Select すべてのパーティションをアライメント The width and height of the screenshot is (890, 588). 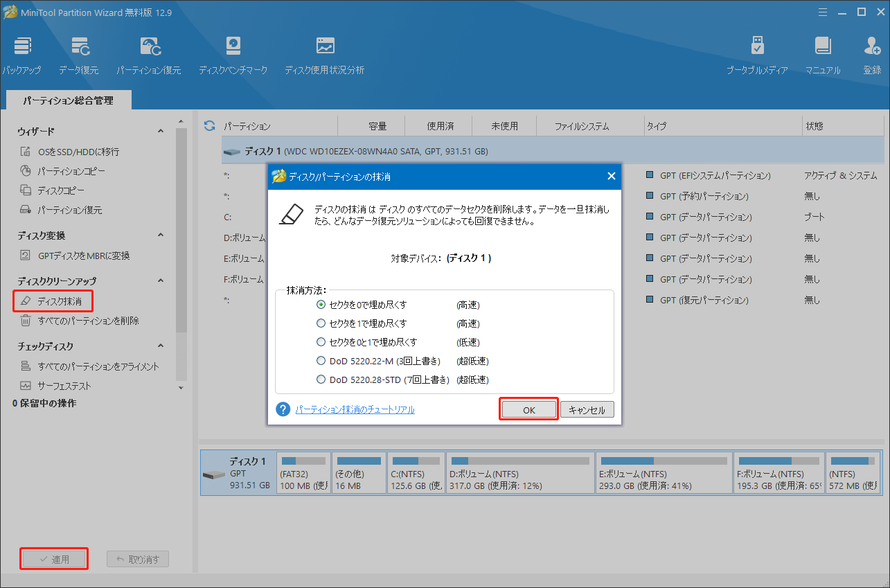89,366
